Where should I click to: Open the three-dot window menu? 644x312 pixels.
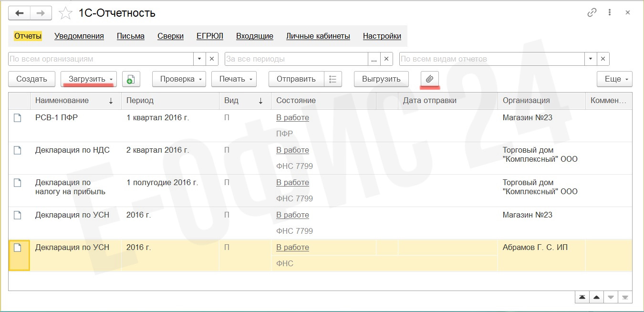point(610,13)
